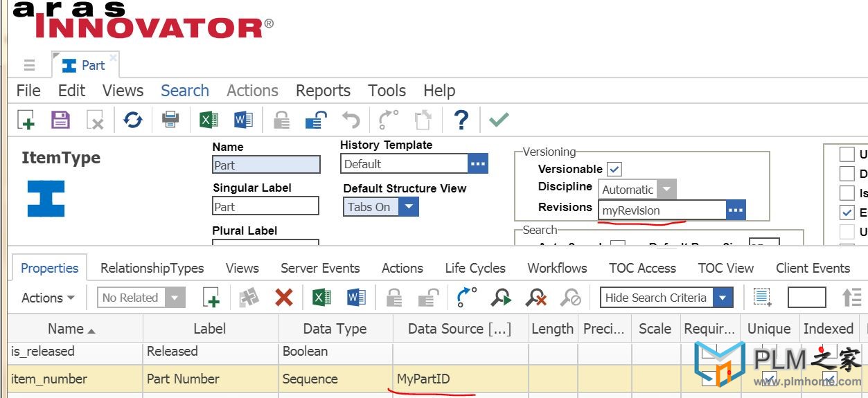Viewport: 868px width, 398px height.
Task: Click the new item icon in main toolbar
Action: (26, 120)
